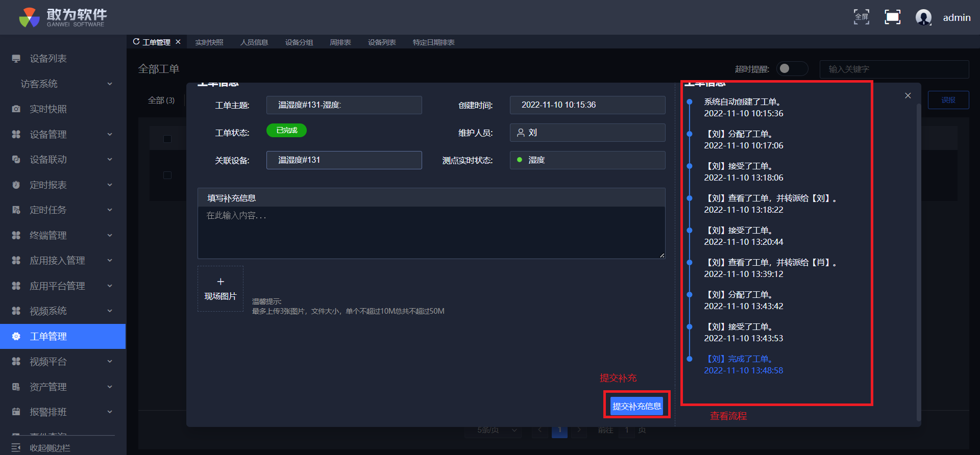Click the plus icon to add 现场图片
The width and height of the screenshot is (980, 455).
[x=220, y=282]
